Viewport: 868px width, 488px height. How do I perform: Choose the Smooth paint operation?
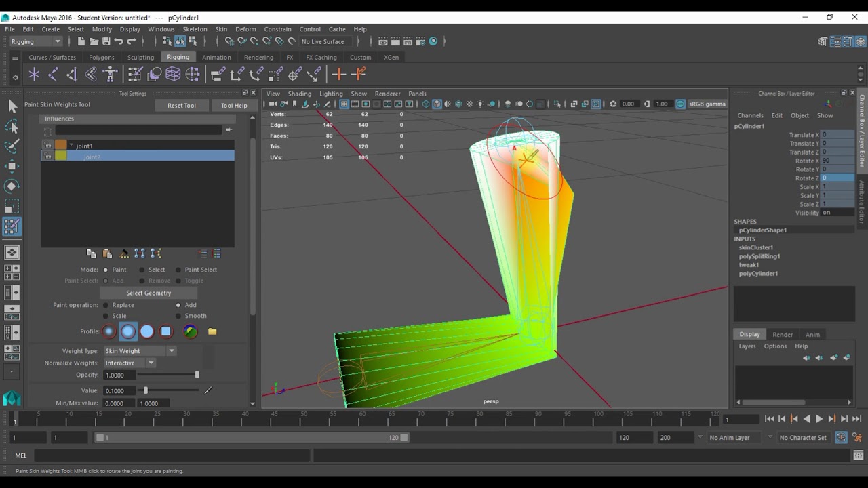(x=178, y=316)
